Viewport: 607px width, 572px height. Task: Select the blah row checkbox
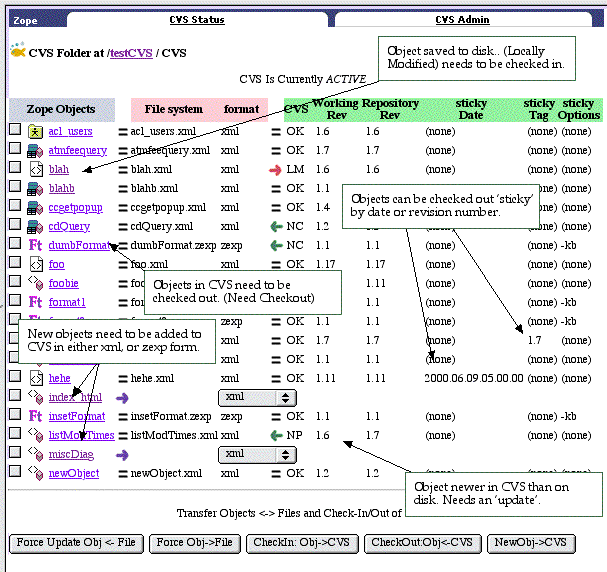[x=15, y=167]
